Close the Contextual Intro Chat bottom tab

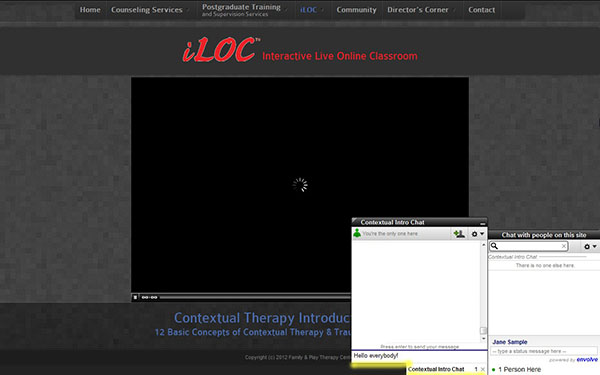coord(483,369)
